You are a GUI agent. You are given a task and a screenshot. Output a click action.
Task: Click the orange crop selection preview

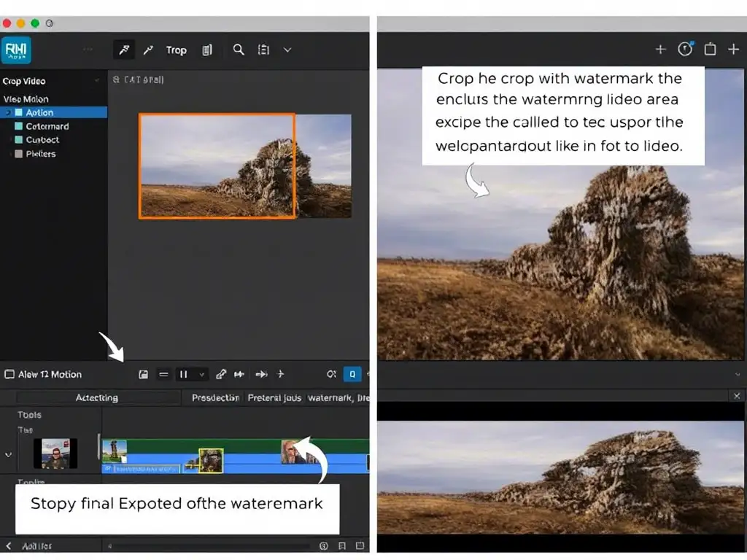click(x=217, y=166)
